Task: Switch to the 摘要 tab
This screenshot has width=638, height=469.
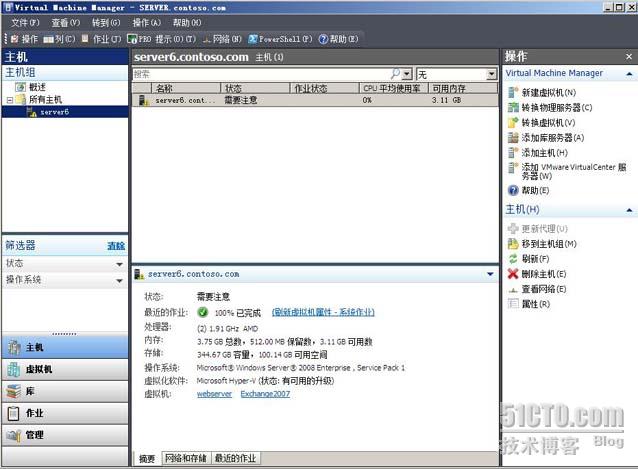Action: (147, 459)
